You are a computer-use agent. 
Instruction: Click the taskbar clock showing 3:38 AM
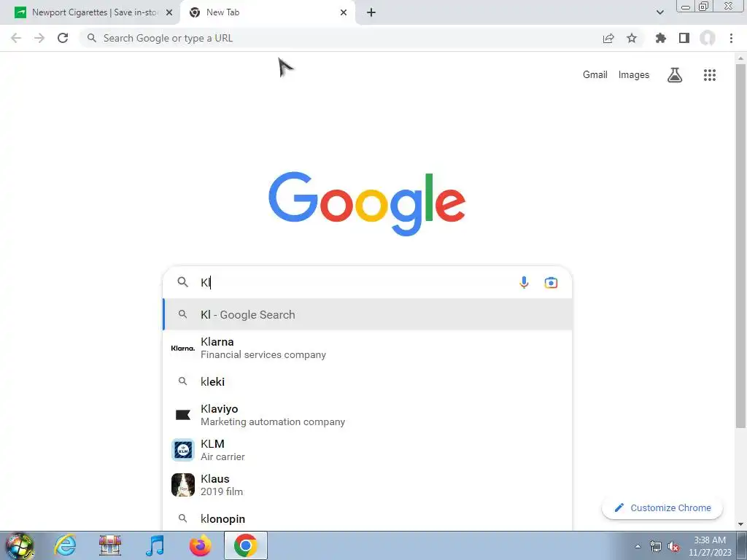710,546
